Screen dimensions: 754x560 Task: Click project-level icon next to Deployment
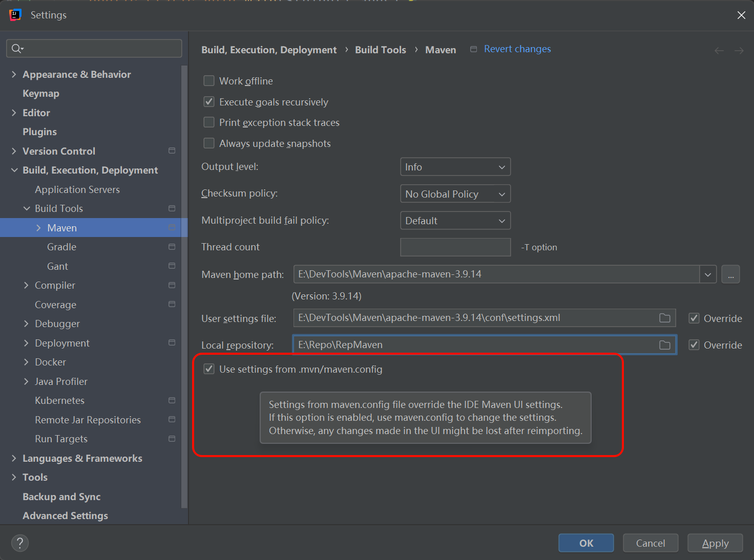(172, 342)
